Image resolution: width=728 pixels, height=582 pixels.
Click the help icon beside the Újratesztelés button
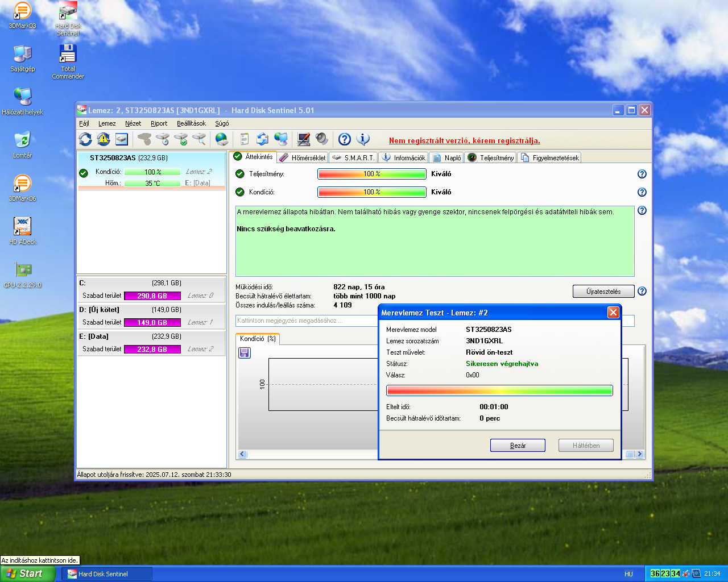(x=642, y=291)
